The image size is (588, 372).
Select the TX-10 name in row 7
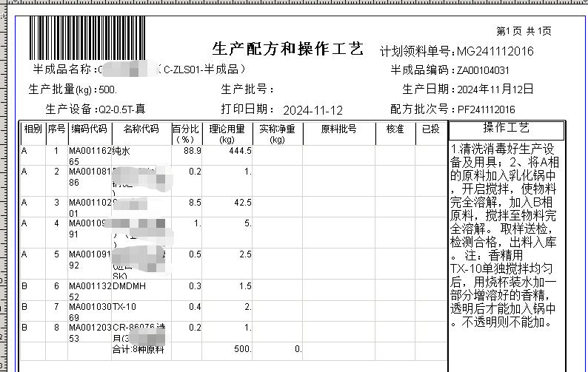[124, 307]
